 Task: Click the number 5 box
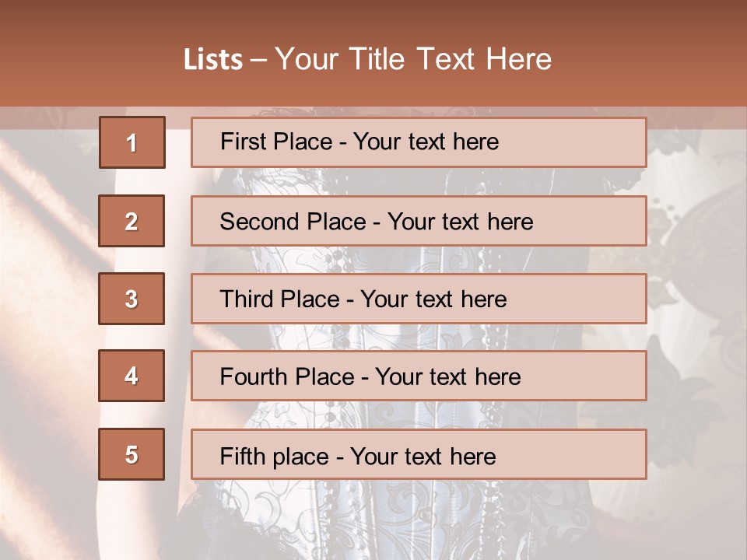click(x=132, y=454)
